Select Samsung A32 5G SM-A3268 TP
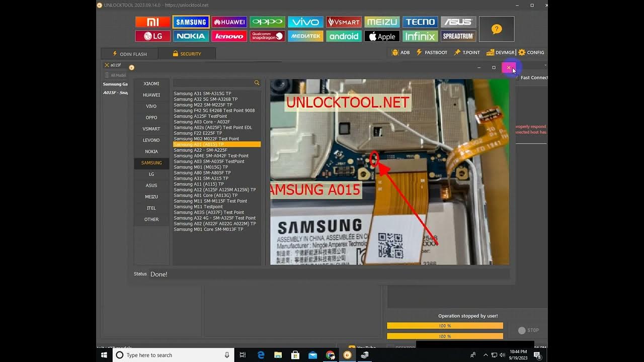 point(217,99)
